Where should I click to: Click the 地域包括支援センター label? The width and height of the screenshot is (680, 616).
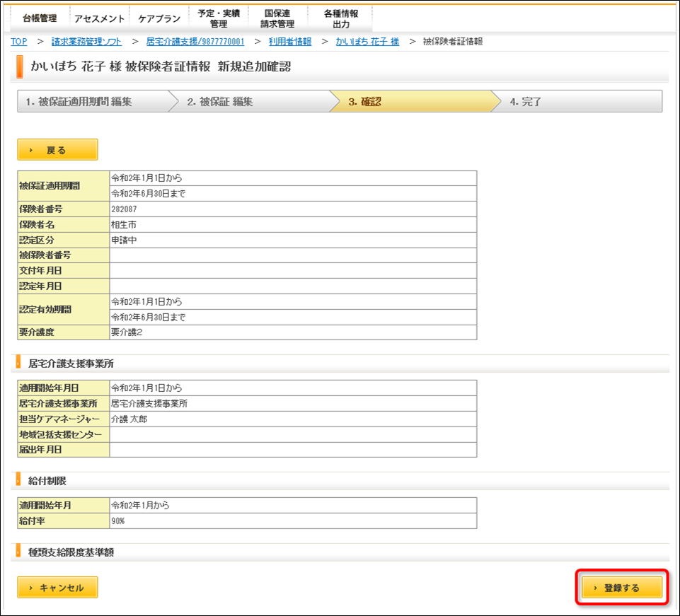point(63,435)
